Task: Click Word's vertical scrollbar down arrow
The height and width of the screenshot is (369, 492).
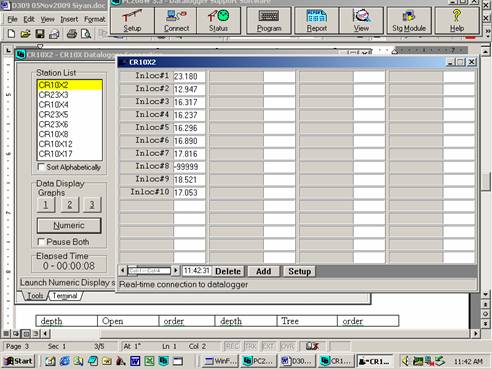Action: (x=485, y=294)
